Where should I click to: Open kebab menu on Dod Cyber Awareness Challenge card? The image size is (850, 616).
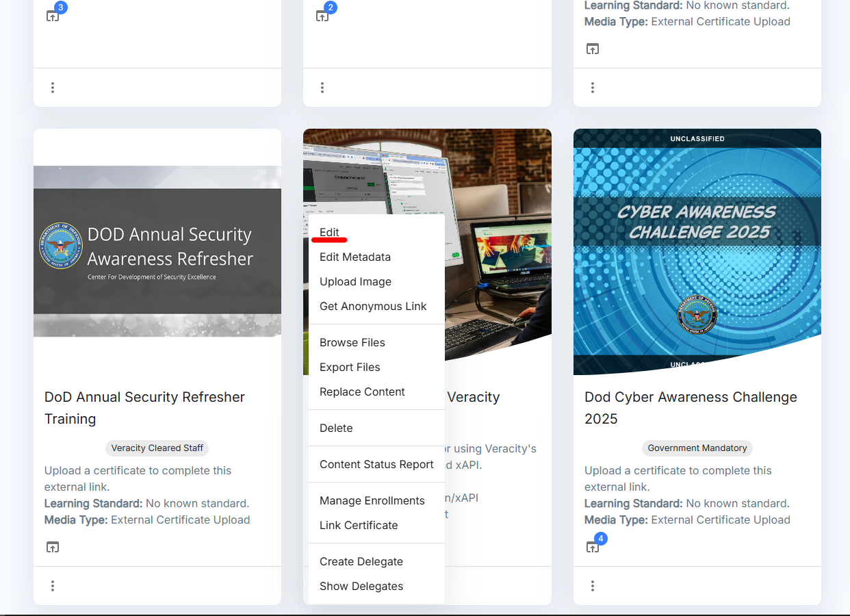[593, 586]
